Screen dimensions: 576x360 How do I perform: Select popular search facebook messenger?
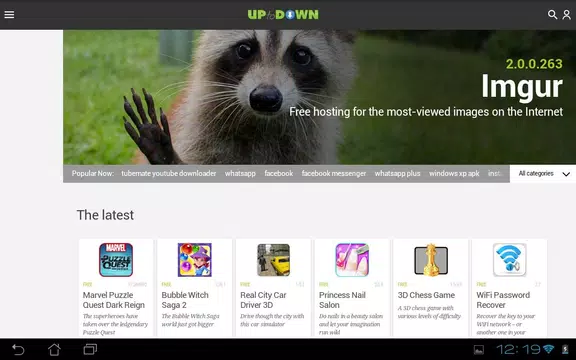334,173
